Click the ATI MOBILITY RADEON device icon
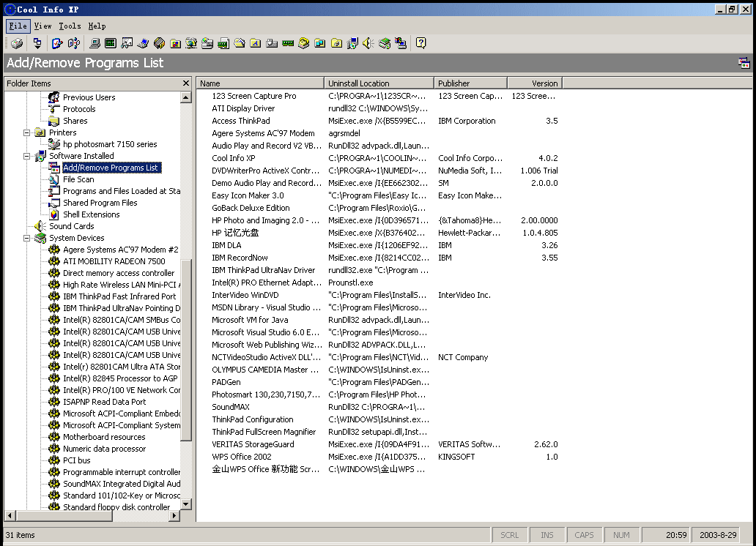Screen dimensions: 756x546 tap(54, 261)
